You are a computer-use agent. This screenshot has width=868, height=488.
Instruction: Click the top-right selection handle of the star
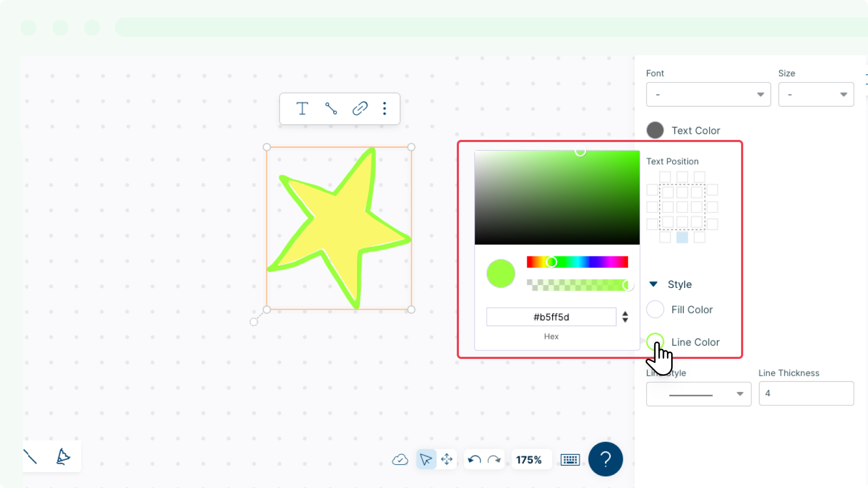(411, 147)
